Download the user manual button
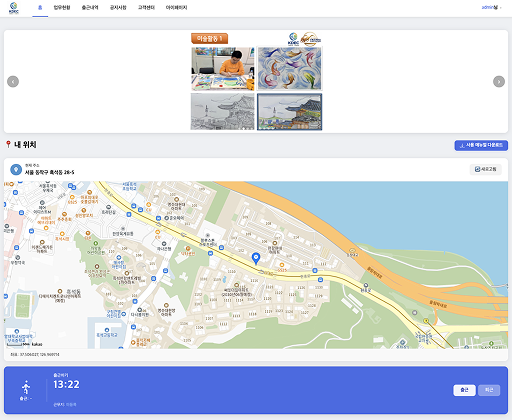 pos(481,145)
